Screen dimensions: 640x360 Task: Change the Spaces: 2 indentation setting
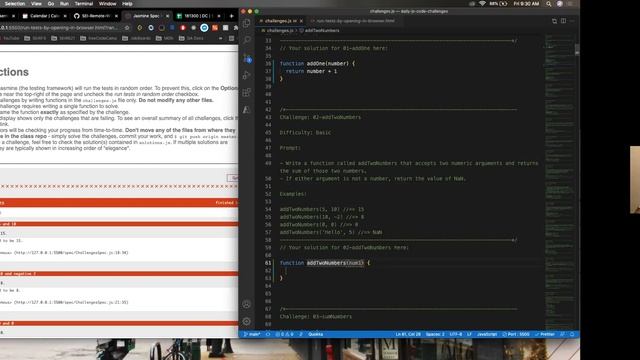[x=435, y=334]
